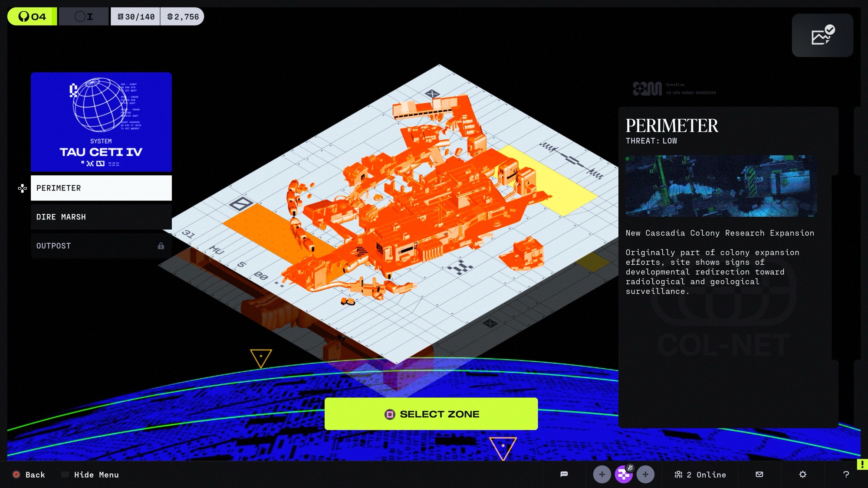Click the locked Outpost zone
Viewport: 868px width, 488px height.
pos(101,246)
